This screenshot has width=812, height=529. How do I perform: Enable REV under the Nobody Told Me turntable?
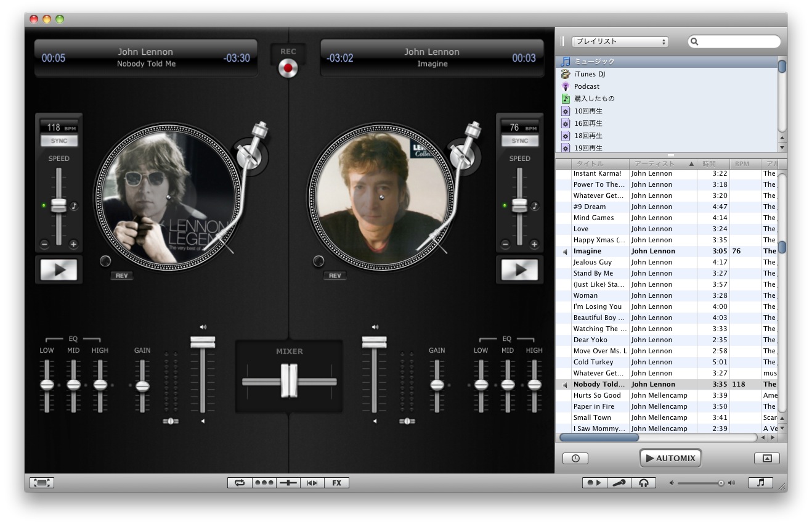(122, 276)
